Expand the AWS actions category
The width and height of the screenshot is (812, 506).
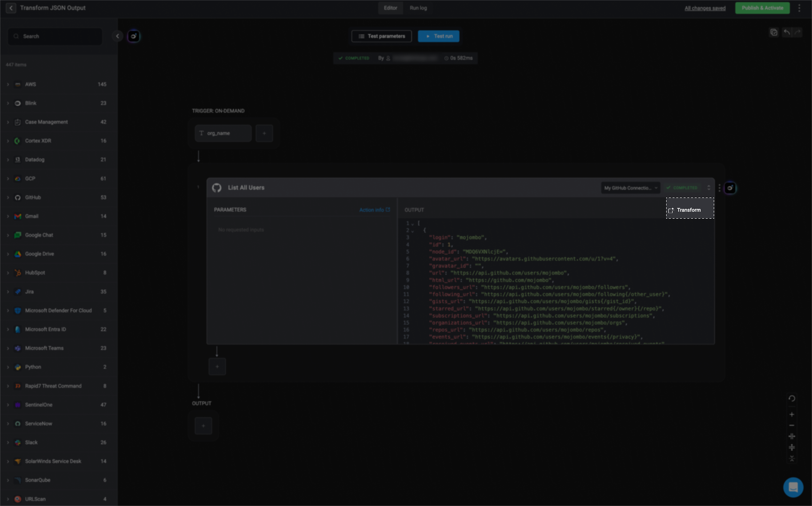point(8,84)
